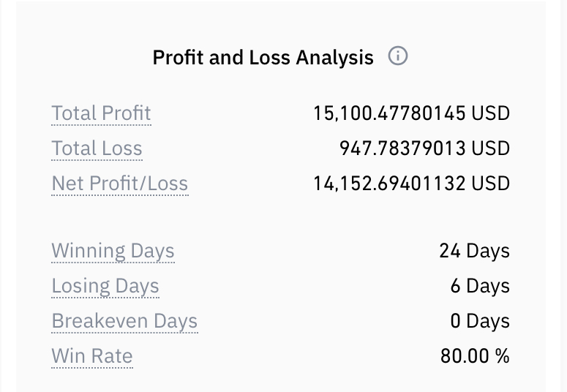Click the Winning Days label
Screen dimensions: 567x392
pos(113,251)
